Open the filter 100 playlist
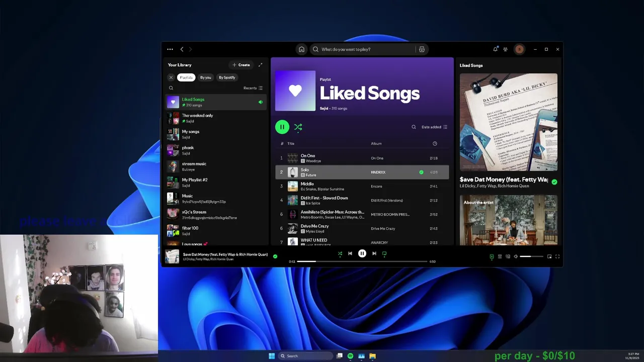This screenshot has height=362, width=644. (216, 231)
